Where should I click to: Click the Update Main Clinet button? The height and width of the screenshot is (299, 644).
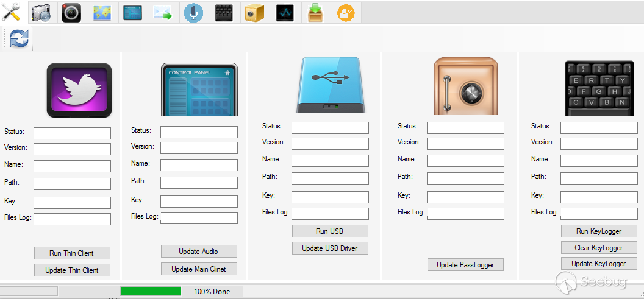[x=199, y=269]
